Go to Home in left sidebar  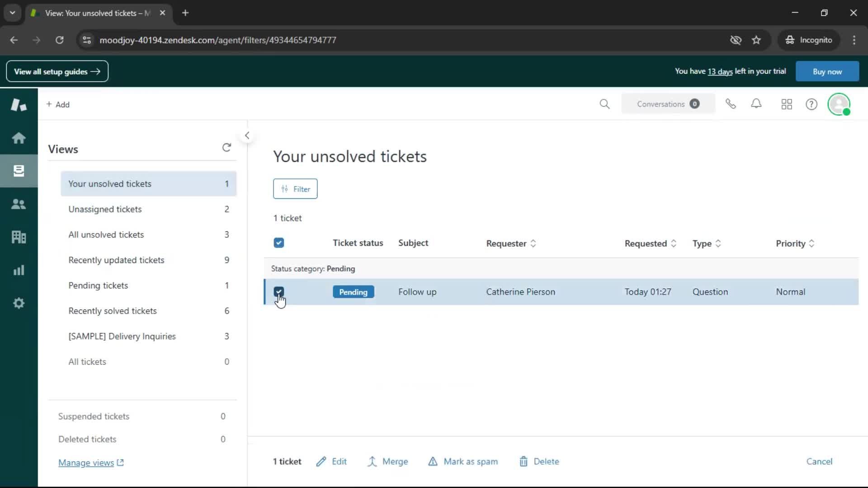tap(19, 138)
